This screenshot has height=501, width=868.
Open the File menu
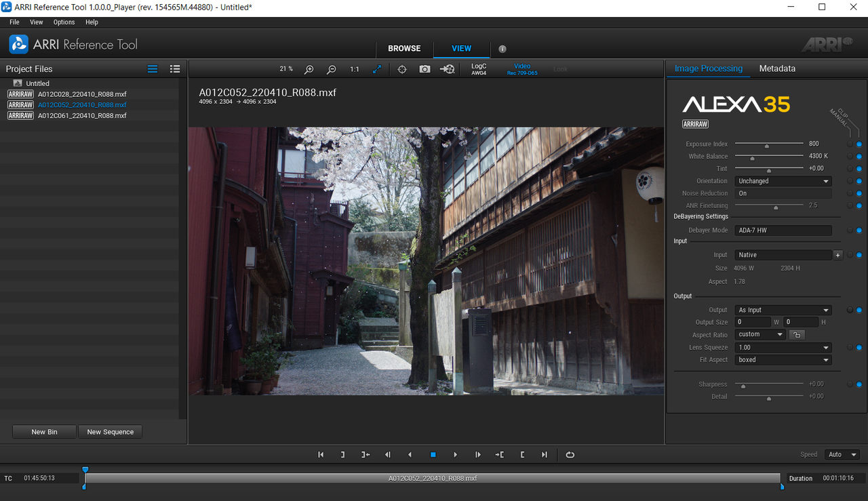(14, 22)
